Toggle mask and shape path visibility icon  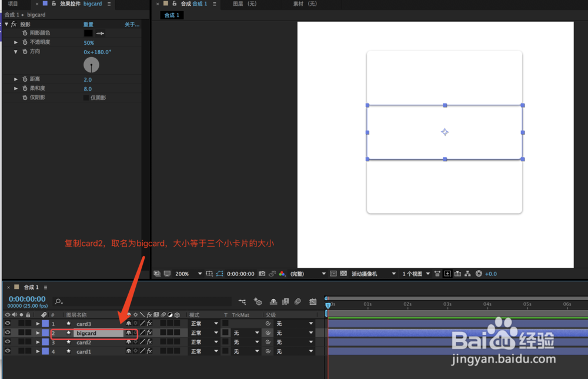tap(220, 274)
